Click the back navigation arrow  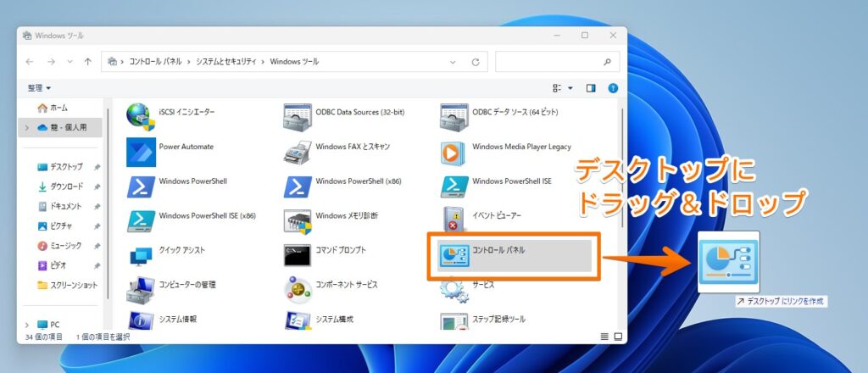(30, 62)
